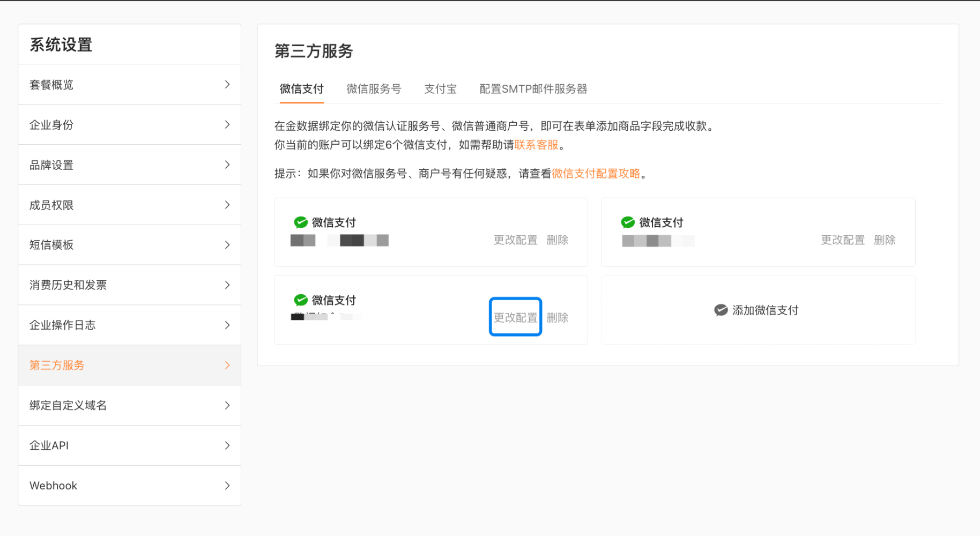This screenshot has width=980, height=536.
Task: Click 系统设置 sidebar heading
Action: tap(61, 45)
